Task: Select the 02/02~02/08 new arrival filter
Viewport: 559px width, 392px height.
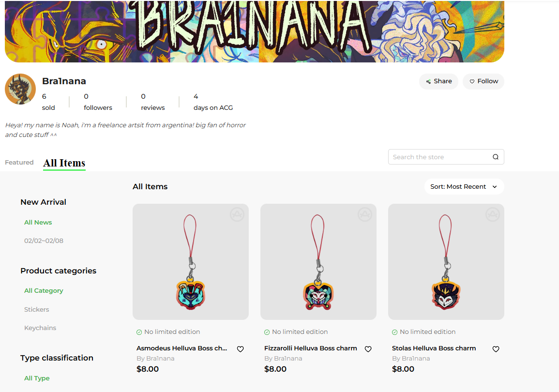Action: [44, 241]
